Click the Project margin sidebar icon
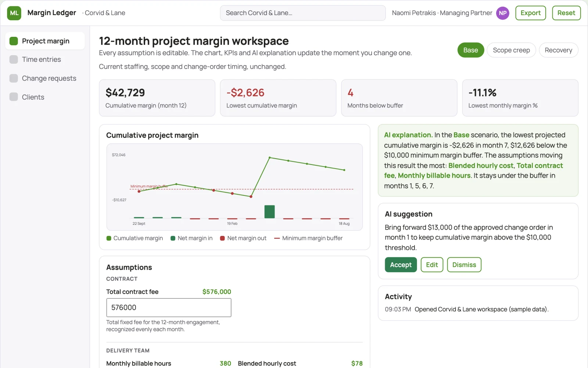 [14, 41]
